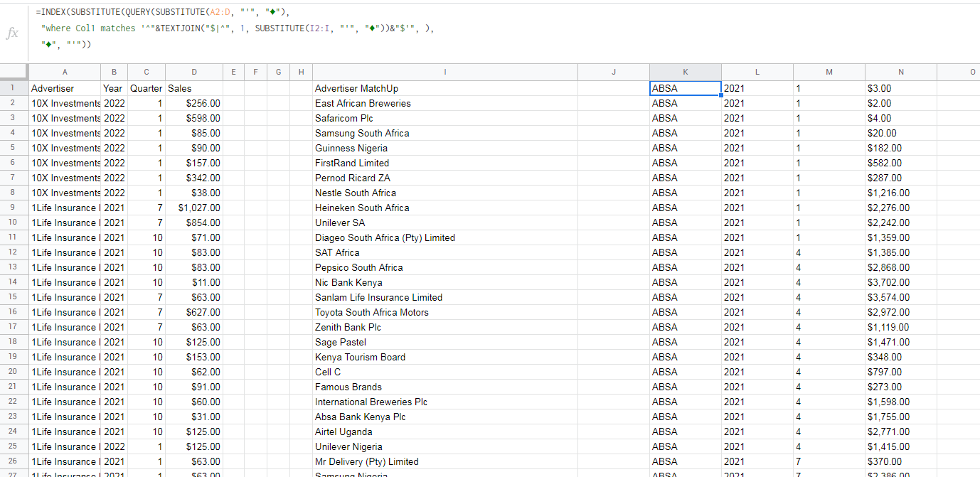
Task: Click the Quarter header cell
Action: [147, 88]
